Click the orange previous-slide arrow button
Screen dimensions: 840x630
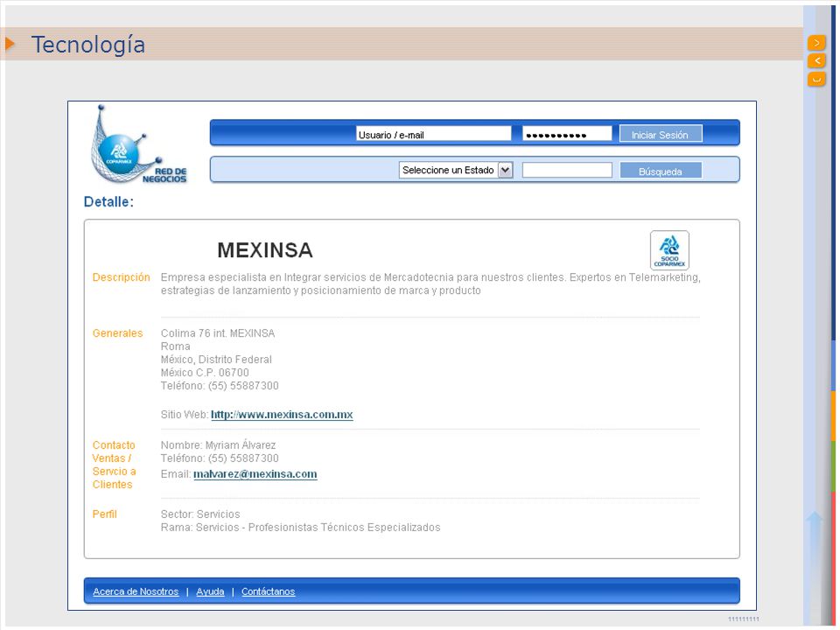816,60
